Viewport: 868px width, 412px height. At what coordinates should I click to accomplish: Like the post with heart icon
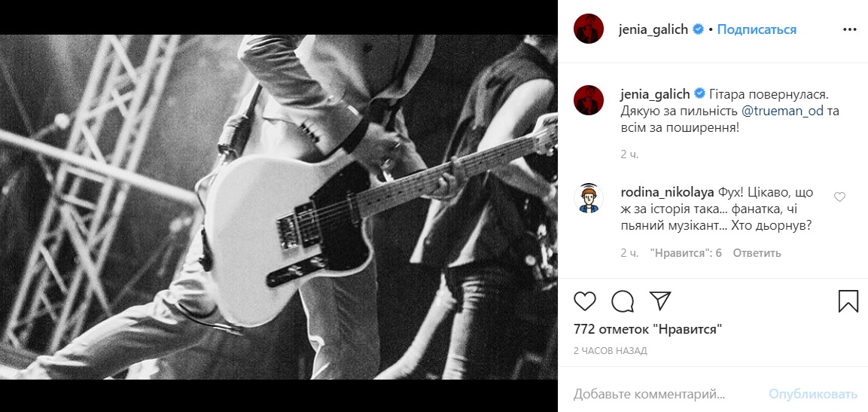[585, 301]
